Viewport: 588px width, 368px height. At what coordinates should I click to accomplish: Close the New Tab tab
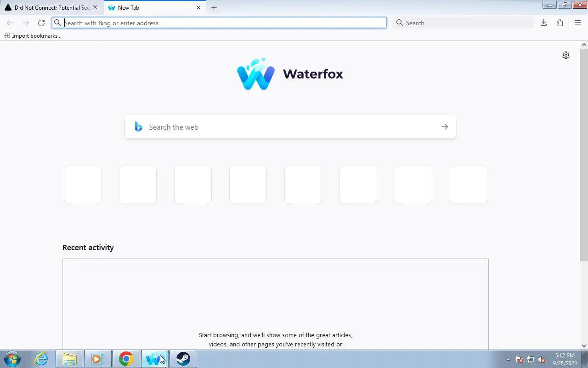pyautogui.click(x=198, y=8)
